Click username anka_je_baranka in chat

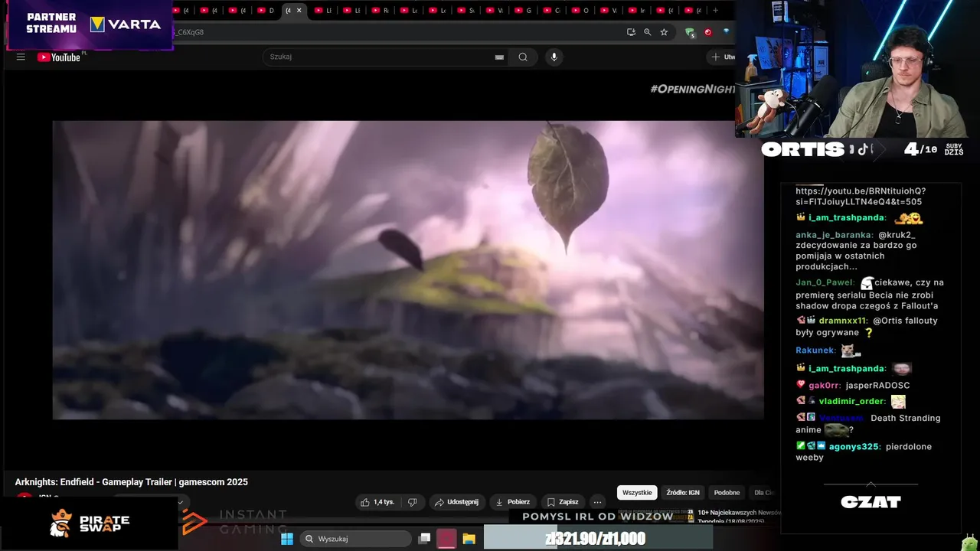point(834,235)
